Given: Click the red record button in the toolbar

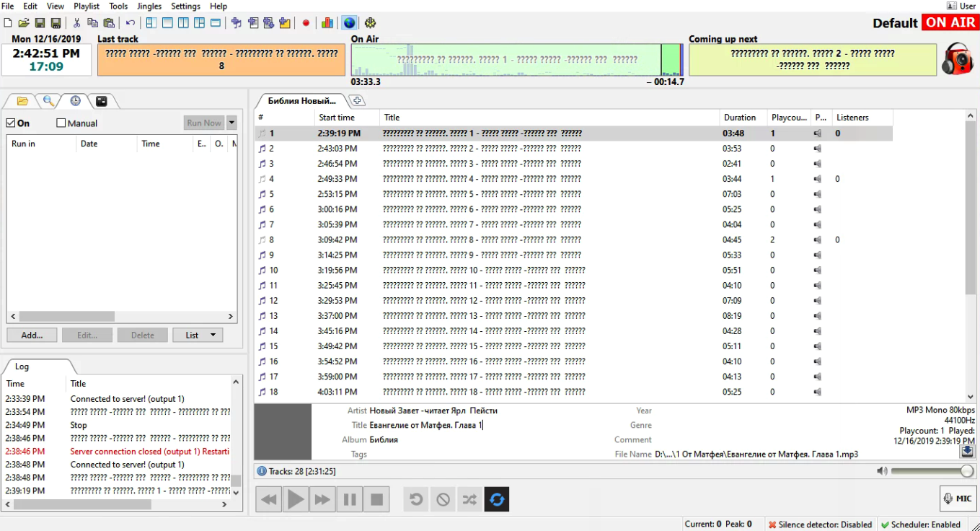Looking at the screenshot, I should [306, 23].
